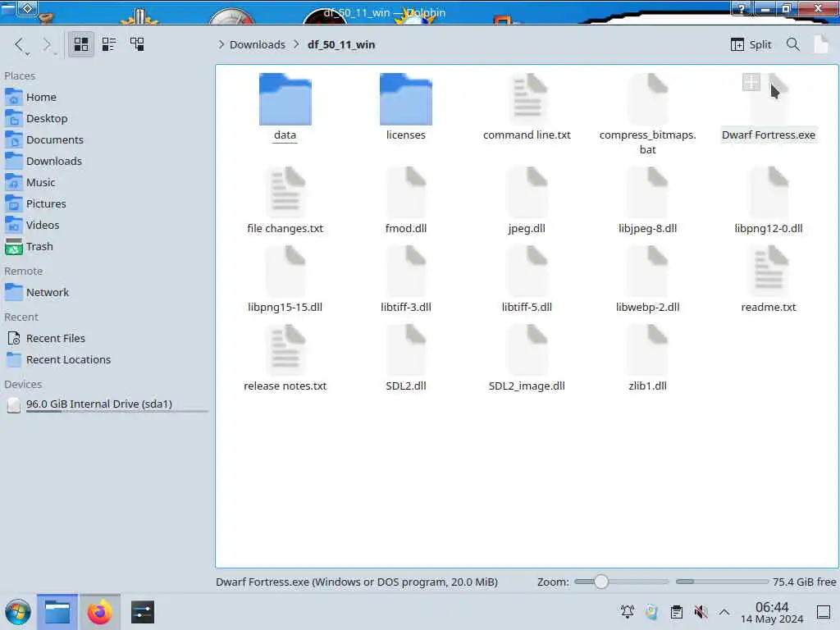Select libpng15-15.dll file icon

pos(285,272)
